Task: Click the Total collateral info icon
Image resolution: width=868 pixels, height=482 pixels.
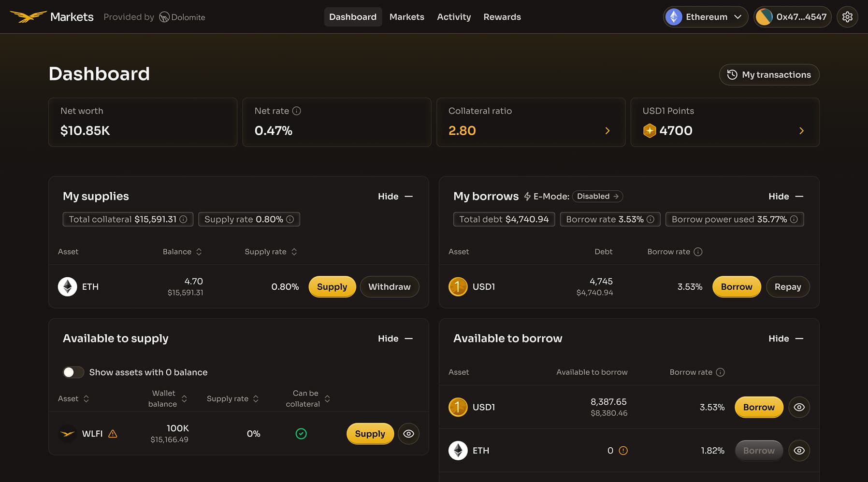Action: [x=184, y=219]
